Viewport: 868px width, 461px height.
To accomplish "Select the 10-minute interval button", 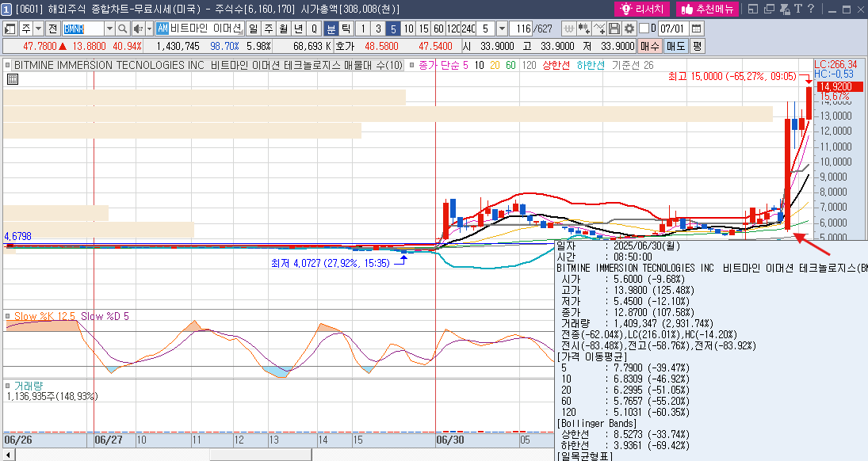I will 408,29.
